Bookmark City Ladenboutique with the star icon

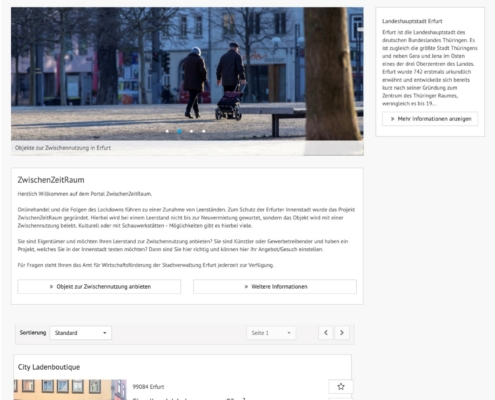click(x=341, y=387)
